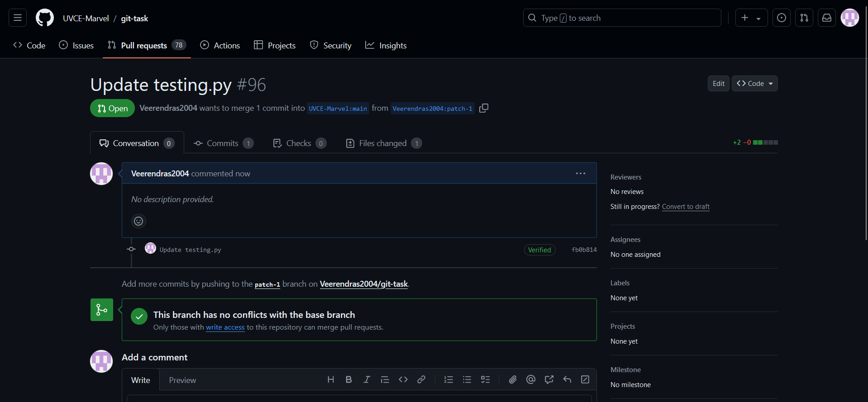
Task: Add a reaction with the smiley icon
Action: (138, 221)
